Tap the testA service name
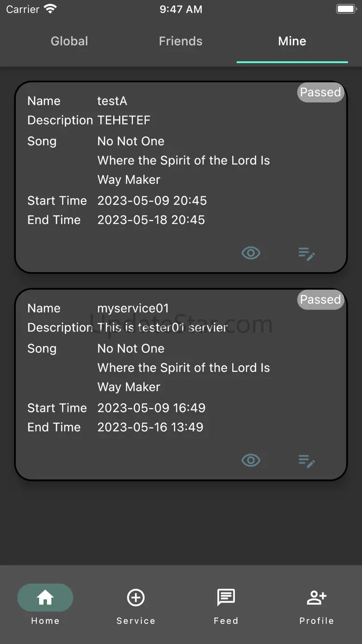This screenshot has height=644, width=362. tap(112, 101)
